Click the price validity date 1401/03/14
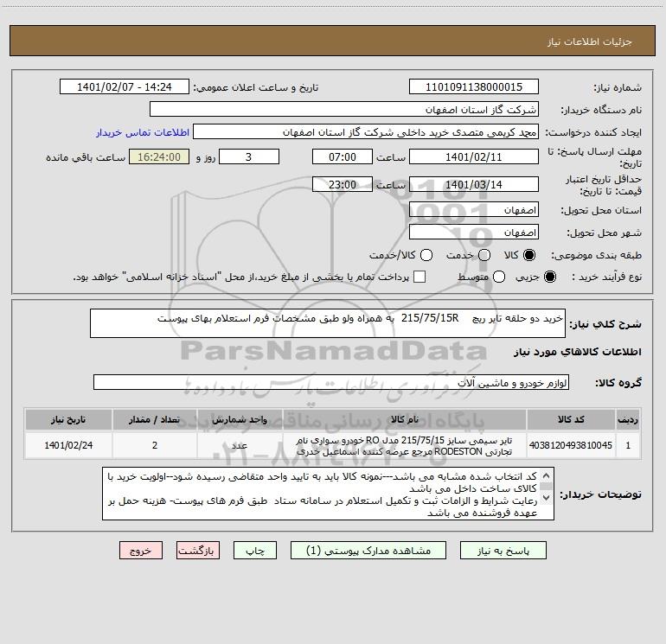 click(474, 185)
